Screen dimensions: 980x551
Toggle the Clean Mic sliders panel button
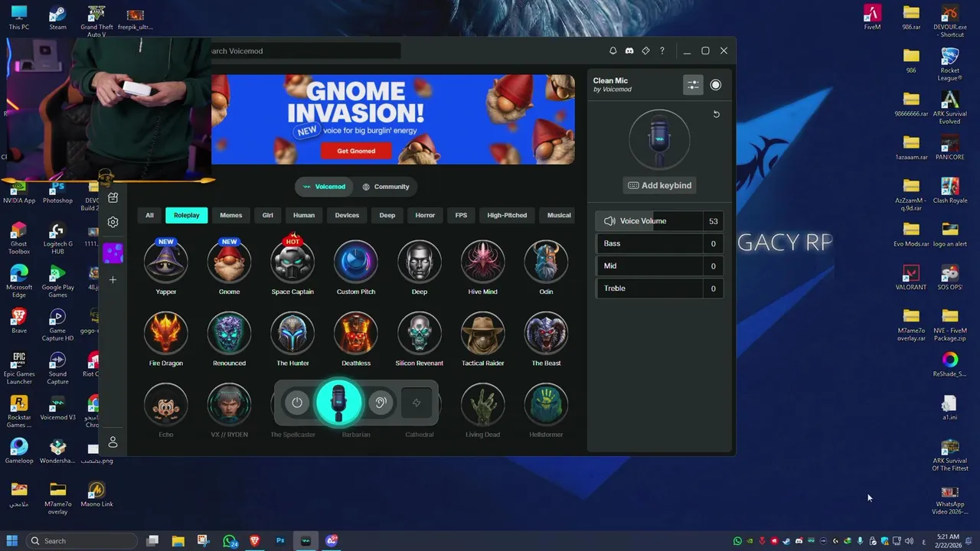coord(693,85)
